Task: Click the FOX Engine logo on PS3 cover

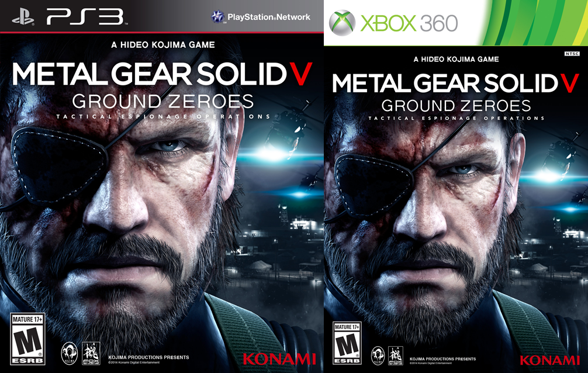Action: [x=91, y=353]
